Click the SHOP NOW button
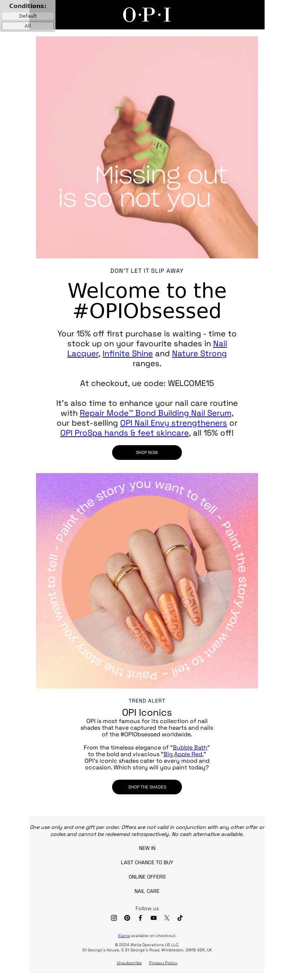The image size is (294, 980). (x=147, y=453)
